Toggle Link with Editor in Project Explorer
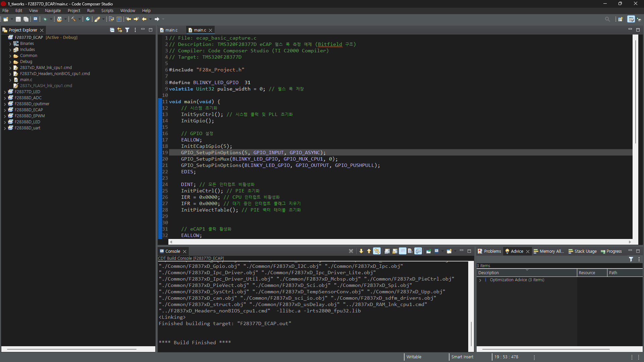The width and height of the screenshot is (644, 362). coord(120,30)
